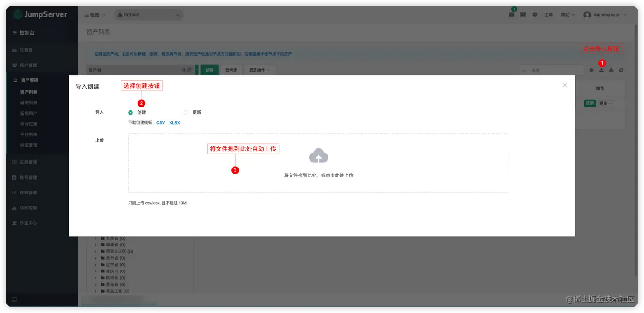Viewport: 644px width, 313px height.
Task: Click the web terminal icon in top bar
Action: pyautogui.click(x=523, y=14)
